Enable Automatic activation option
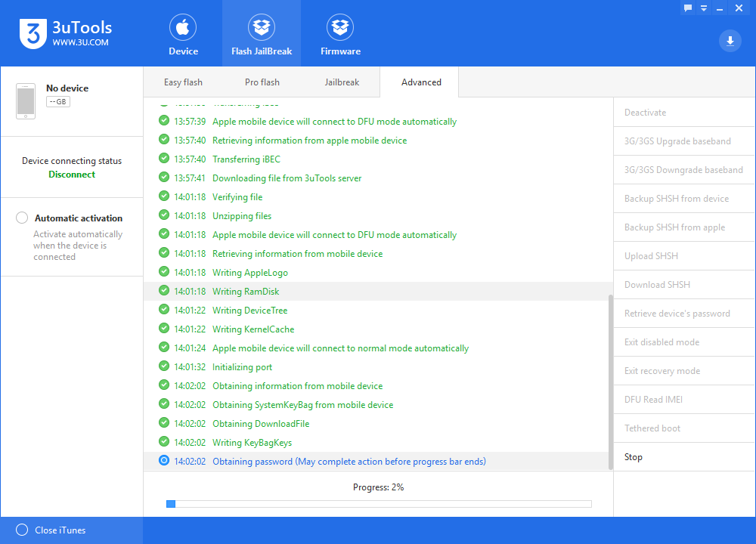The height and width of the screenshot is (544, 756). pyautogui.click(x=23, y=218)
